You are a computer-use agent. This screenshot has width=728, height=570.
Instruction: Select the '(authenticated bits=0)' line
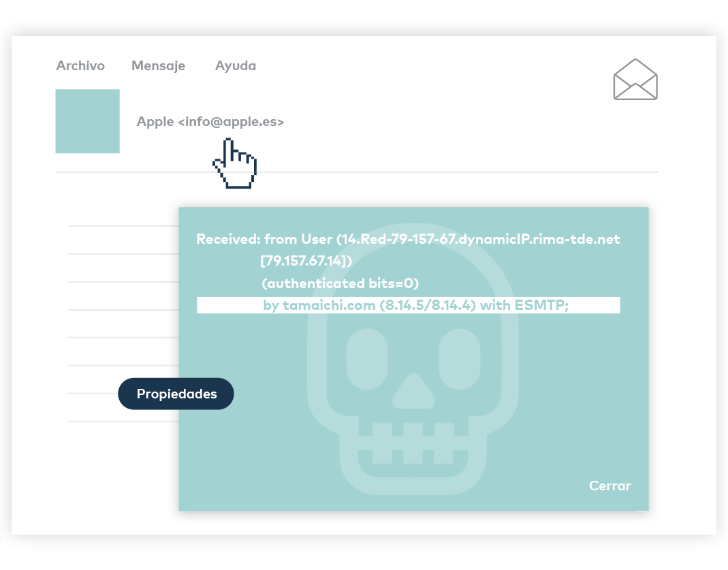340,283
